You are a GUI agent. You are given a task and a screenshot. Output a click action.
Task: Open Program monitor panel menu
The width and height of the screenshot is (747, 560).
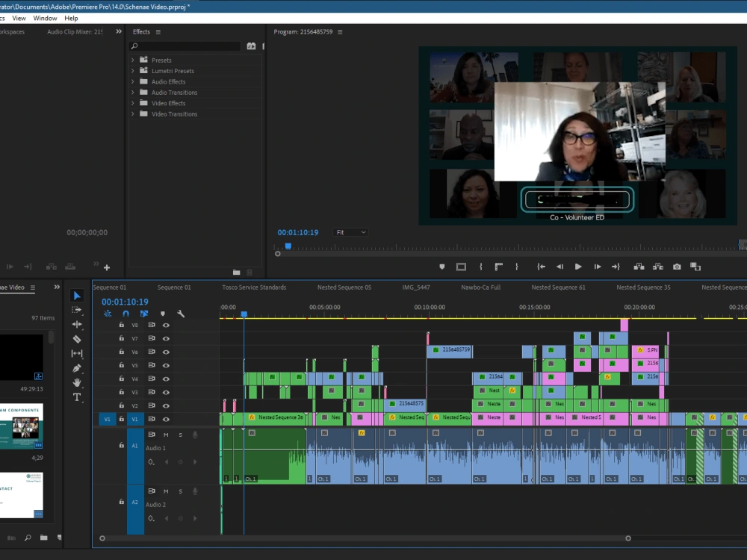point(340,32)
